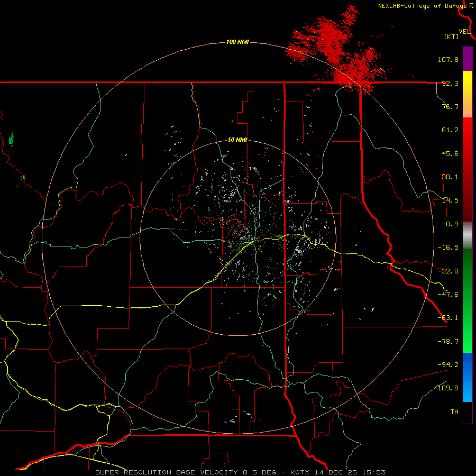Click the 100 NMI range ring label
Viewport: 476px width, 476px height.
pos(237,42)
